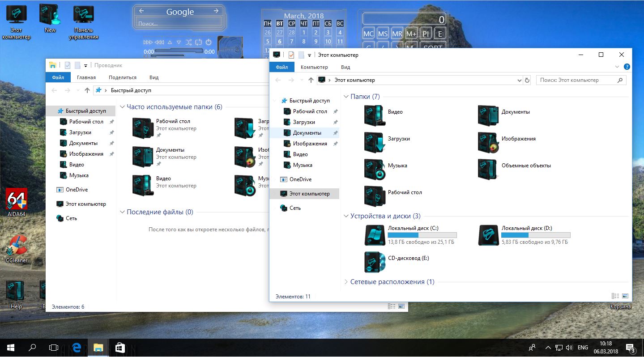Collapse the Устройства и диски group
Image resolution: width=644 pixels, height=357 pixels.
346,216
